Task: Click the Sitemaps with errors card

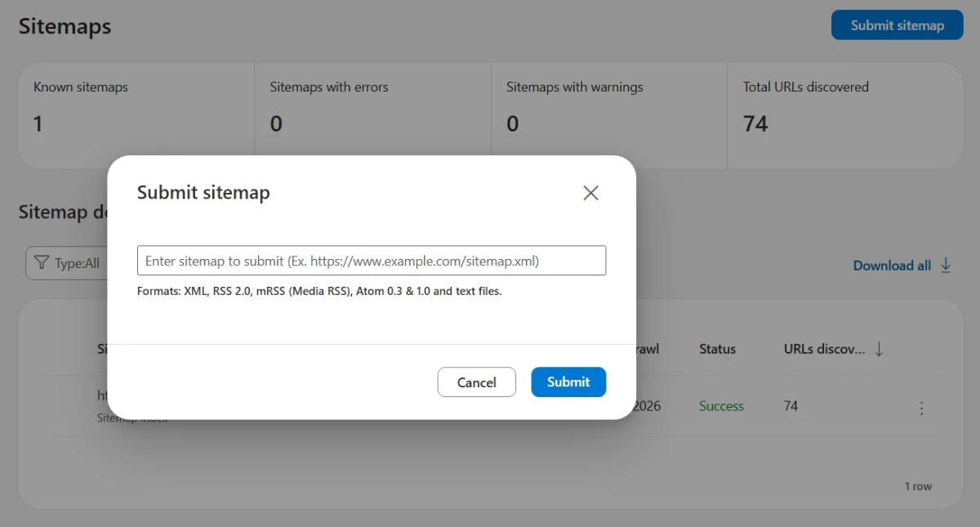Action: point(373,115)
